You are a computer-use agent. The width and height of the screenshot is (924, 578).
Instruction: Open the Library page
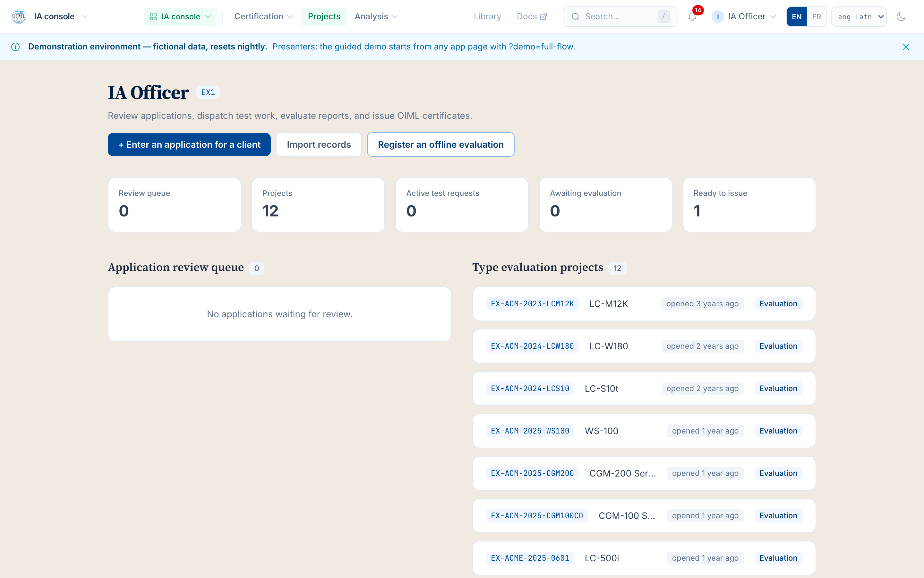(x=487, y=16)
